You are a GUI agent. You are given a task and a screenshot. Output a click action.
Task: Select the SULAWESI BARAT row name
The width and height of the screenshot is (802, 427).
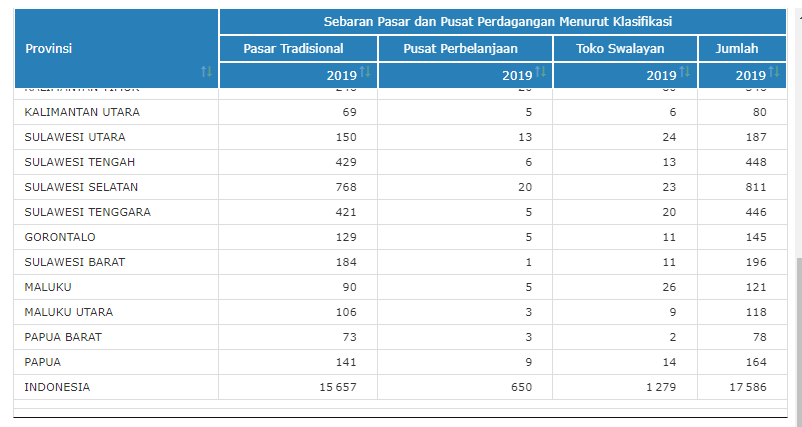75,262
